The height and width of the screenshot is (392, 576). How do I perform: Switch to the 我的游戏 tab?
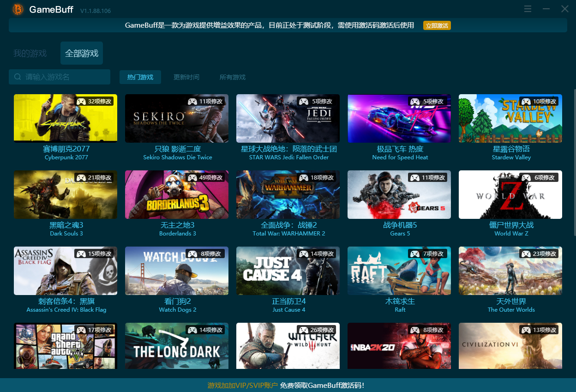[x=30, y=54]
